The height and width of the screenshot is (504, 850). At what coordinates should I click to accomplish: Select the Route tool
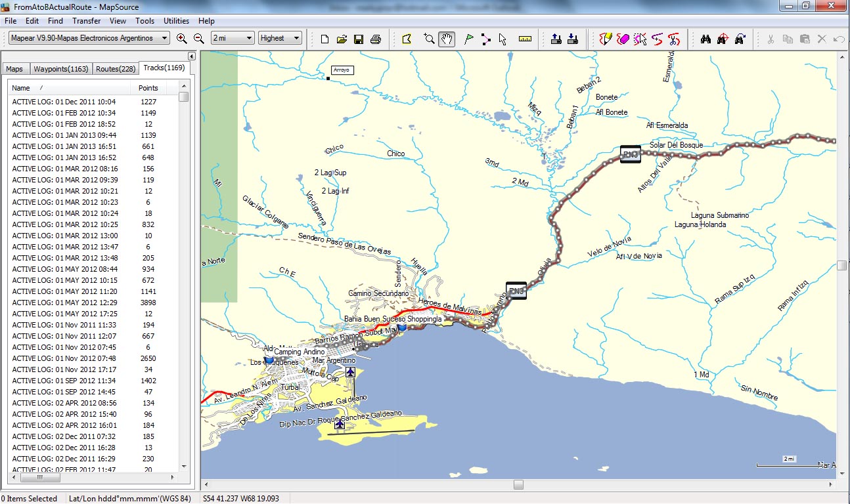[485, 39]
